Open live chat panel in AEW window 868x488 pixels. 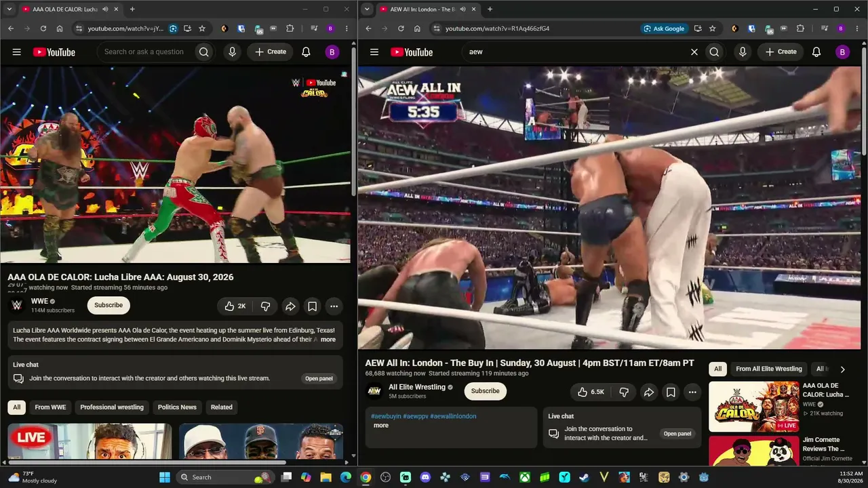[x=677, y=434]
